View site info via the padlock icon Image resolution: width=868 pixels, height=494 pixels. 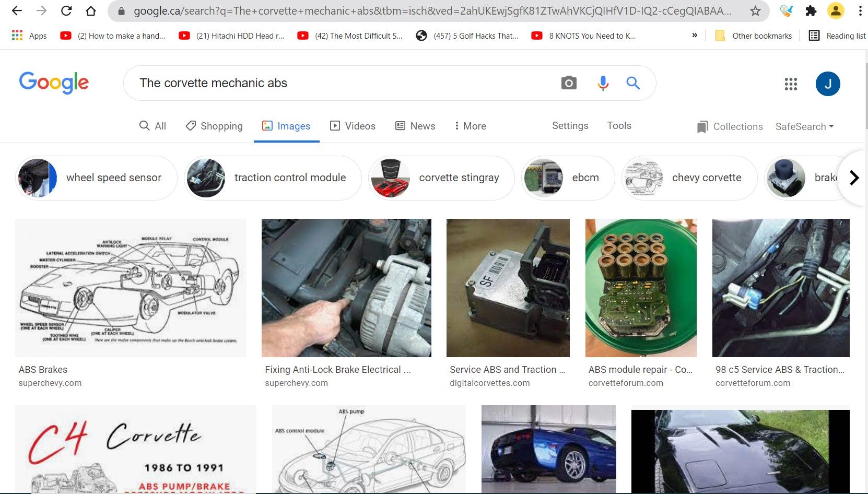(122, 11)
